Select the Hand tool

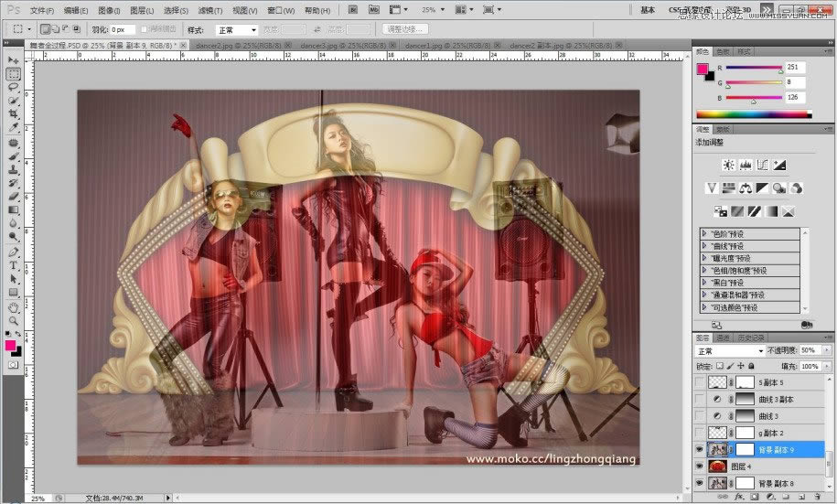(x=14, y=307)
